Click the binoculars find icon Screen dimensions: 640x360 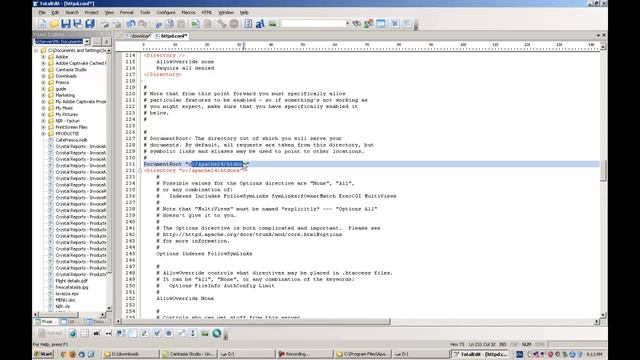(x=356, y=24)
